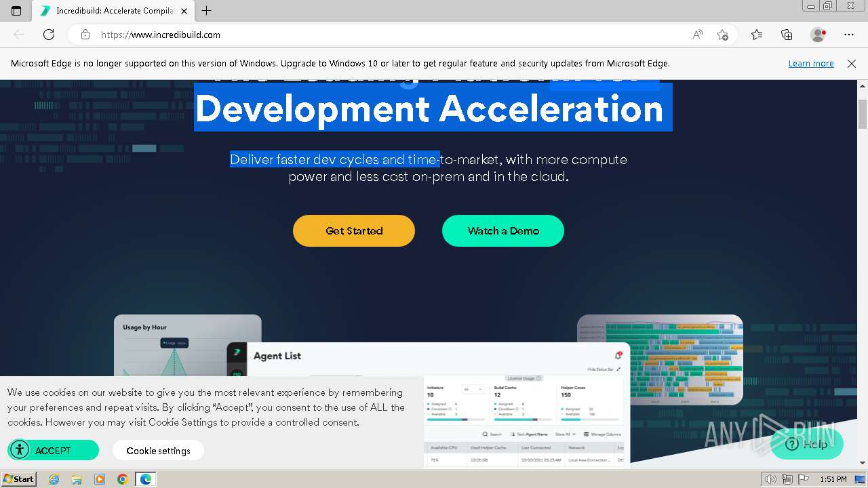868x488 pixels.
Task: Click the Deliver faster dev cycles paragraph
Action: click(429, 168)
